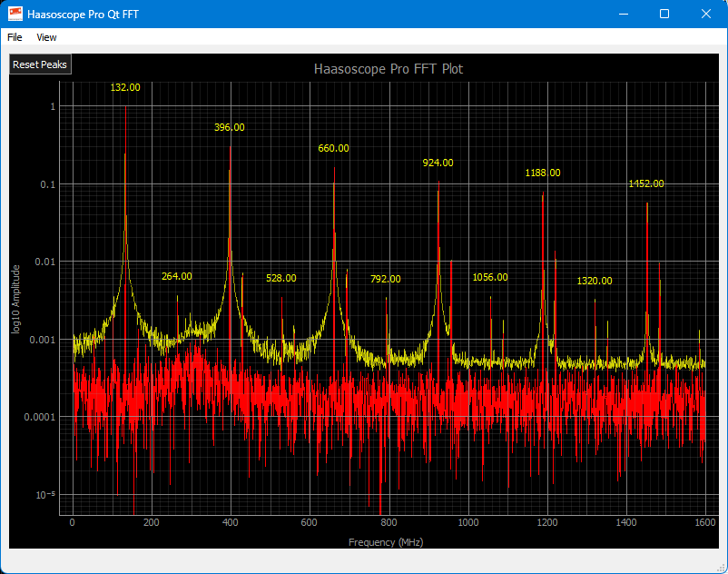The width and height of the screenshot is (728, 574).
Task: Click the Frequency (MHz) axis label
Action: pyautogui.click(x=386, y=542)
